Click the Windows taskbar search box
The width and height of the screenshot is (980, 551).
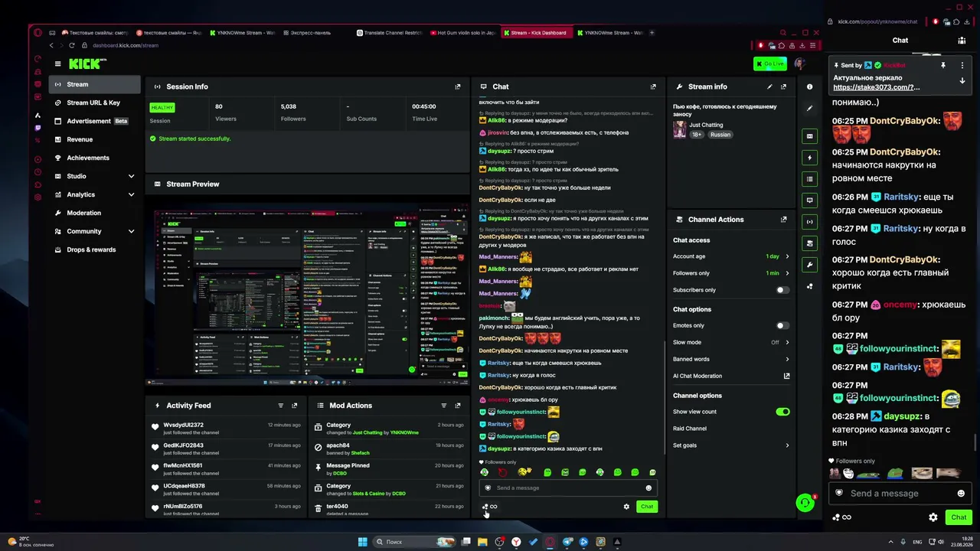coord(413,542)
